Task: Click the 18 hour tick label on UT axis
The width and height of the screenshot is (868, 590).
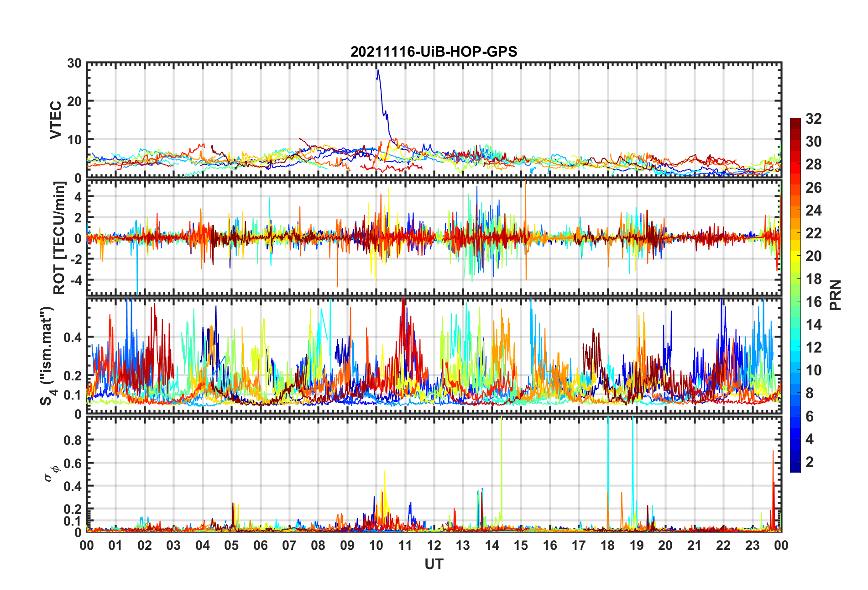Action: pyautogui.click(x=608, y=545)
